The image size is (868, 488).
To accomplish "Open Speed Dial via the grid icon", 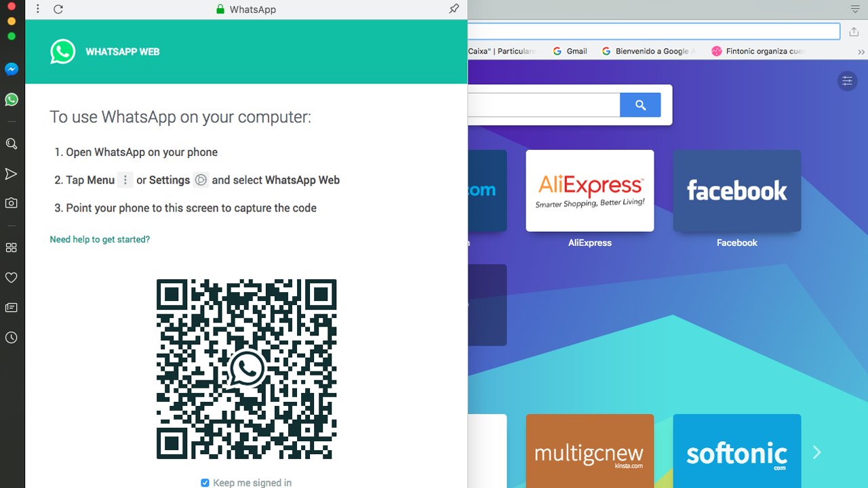I will pos(11,247).
